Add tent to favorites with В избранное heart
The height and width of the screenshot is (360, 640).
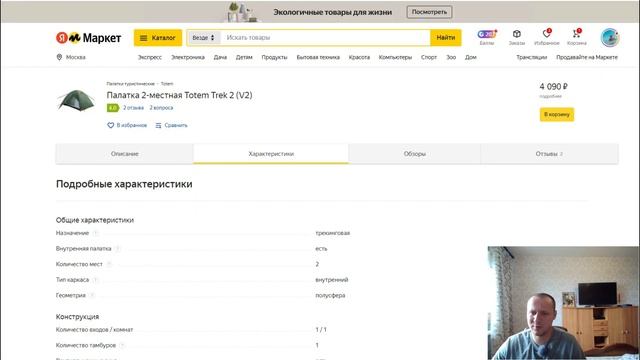click(127, 125)
